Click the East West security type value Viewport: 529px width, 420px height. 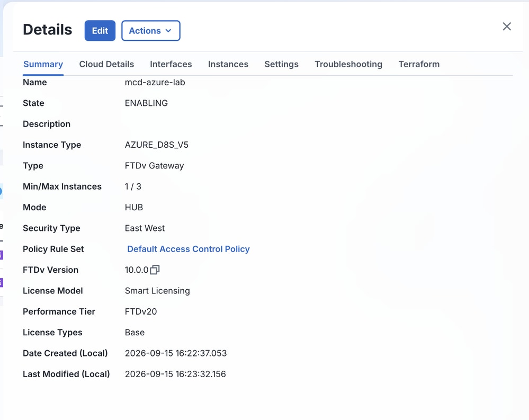click(145, 228)
